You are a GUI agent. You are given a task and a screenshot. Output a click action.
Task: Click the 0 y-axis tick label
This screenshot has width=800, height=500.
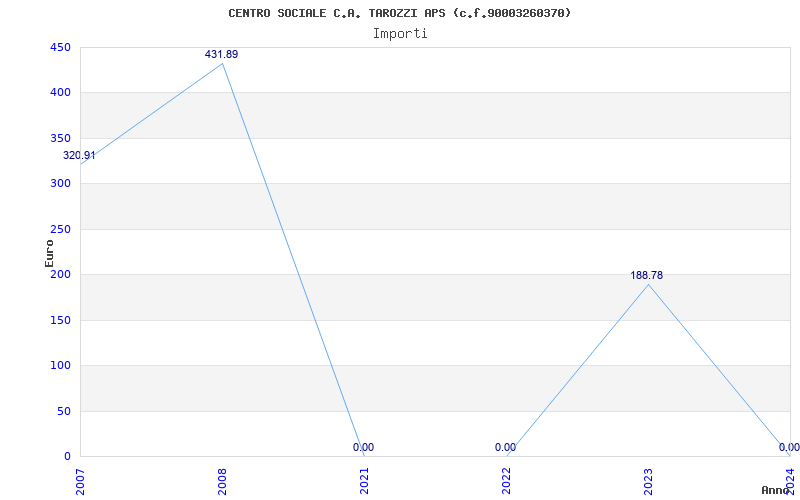tap(67, 456)
